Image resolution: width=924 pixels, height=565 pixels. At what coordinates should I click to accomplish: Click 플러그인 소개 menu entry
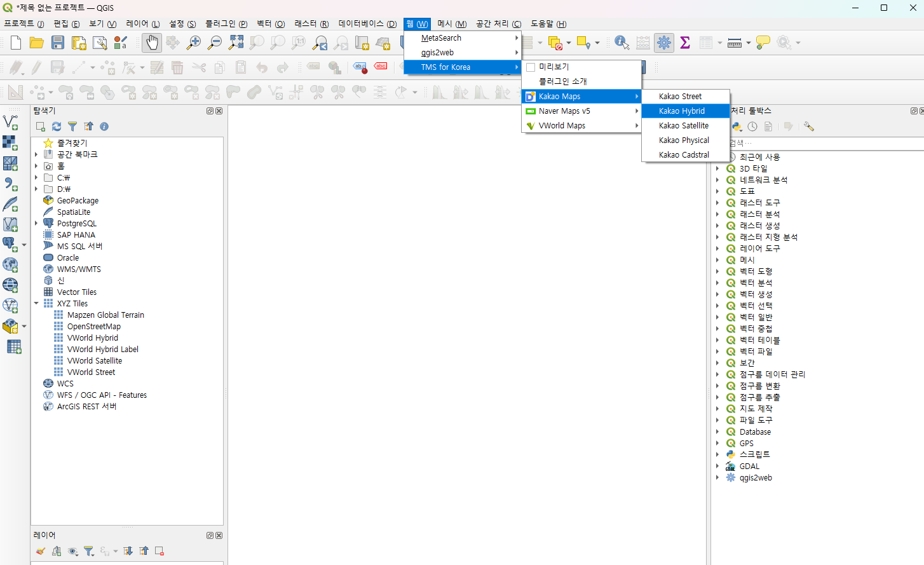(x=581, y=81)
